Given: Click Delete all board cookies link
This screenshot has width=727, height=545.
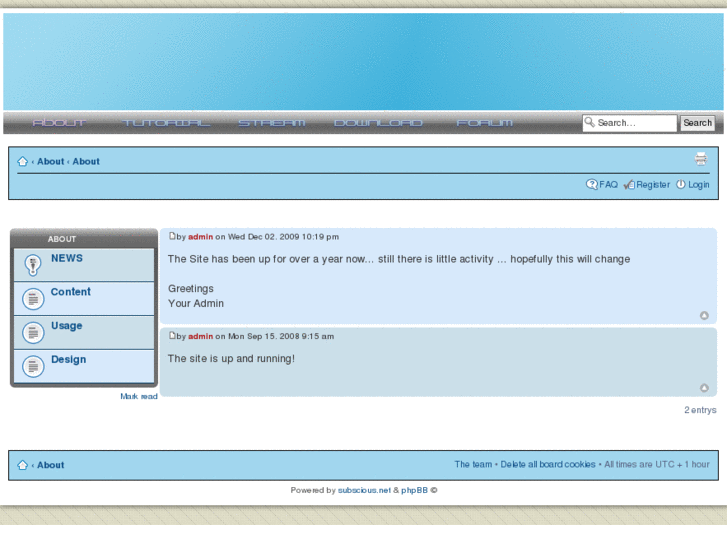Looking at the screenshot, I should pos(548,464).
